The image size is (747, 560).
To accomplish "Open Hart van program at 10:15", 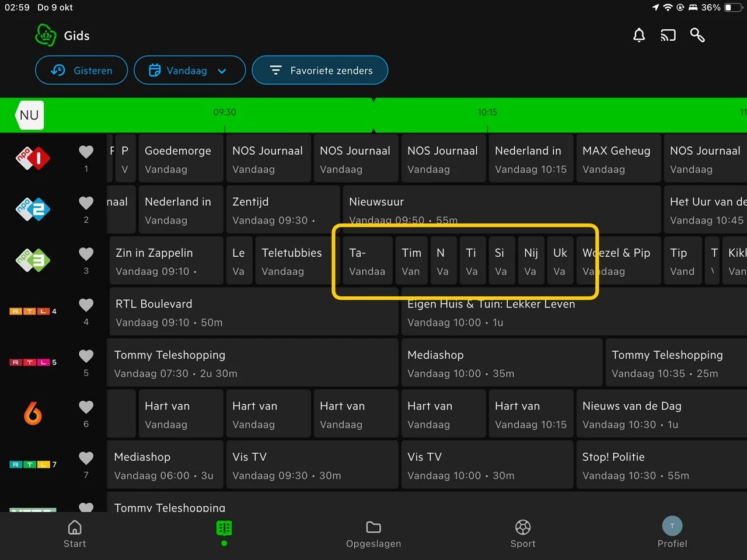I will coord(531,414).
